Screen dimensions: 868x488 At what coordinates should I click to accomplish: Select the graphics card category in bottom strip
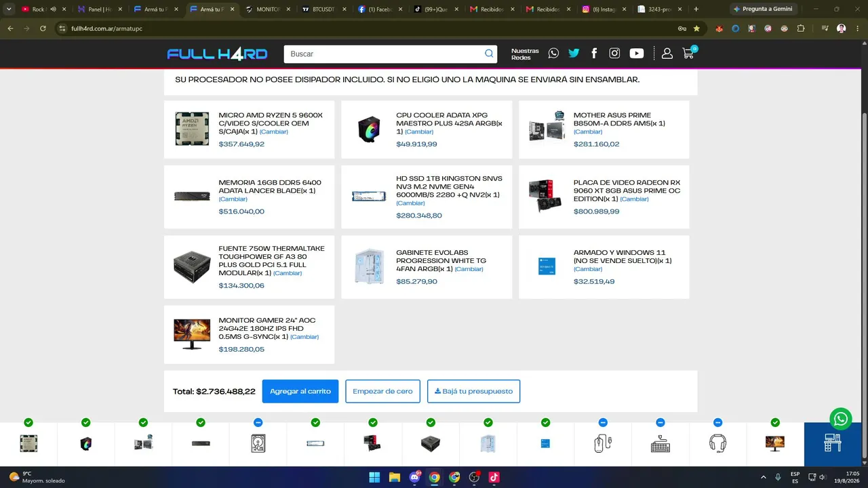tap(373, 443)
